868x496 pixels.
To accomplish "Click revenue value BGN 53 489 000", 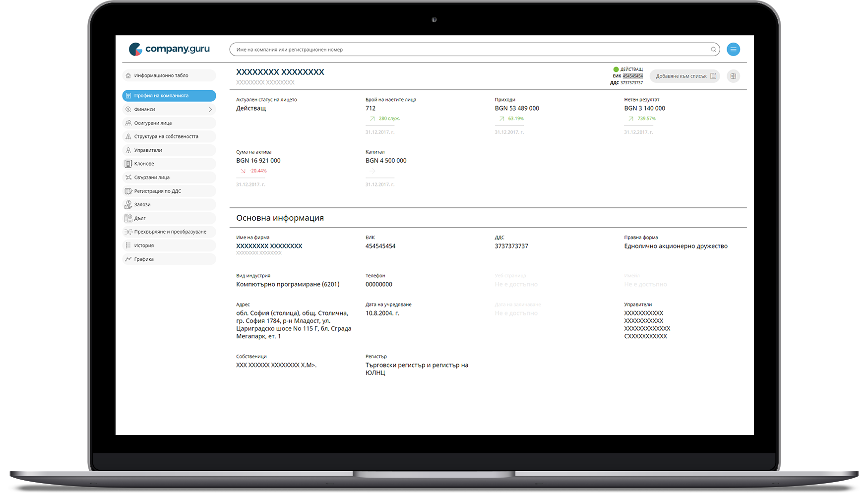I will tap(517, 108).
